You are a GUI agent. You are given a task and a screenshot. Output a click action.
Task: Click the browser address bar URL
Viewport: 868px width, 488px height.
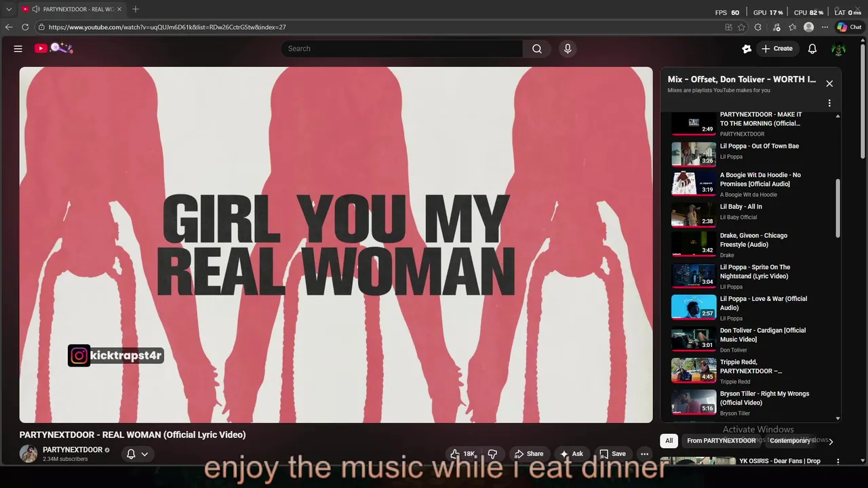pyautogui.click(x=167, y=27)
